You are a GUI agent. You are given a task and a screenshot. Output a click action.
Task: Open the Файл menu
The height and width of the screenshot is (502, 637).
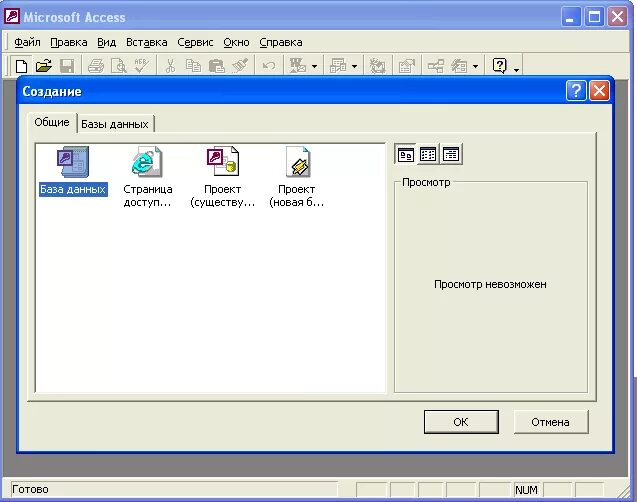click(27, 42)
